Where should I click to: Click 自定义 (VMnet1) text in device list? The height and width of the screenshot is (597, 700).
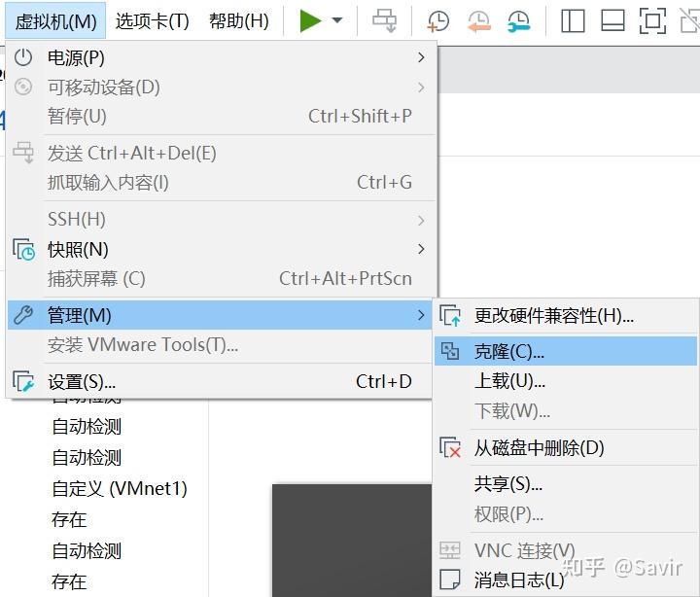click(x=120, y=488)
